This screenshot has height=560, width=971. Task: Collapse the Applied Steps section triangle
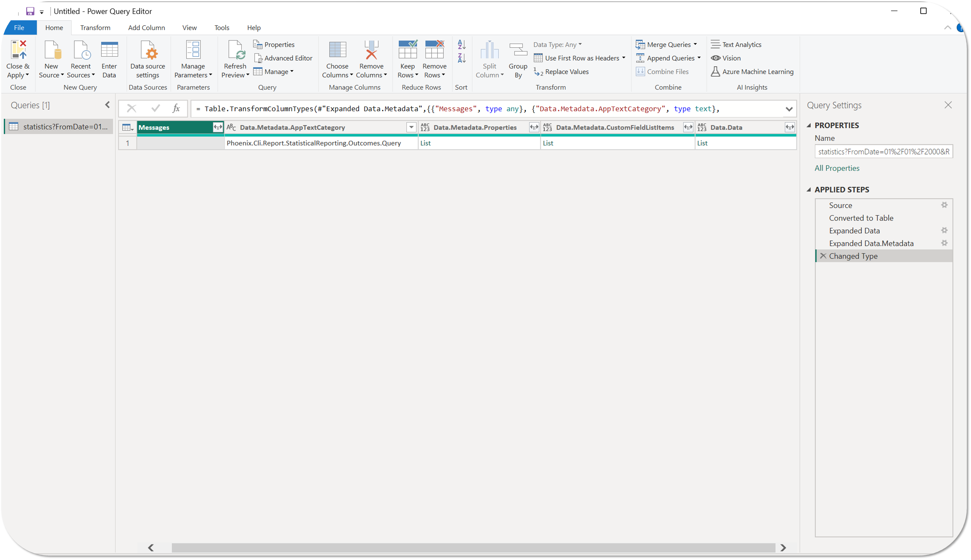pyautogui.click(x=809, y=190)
